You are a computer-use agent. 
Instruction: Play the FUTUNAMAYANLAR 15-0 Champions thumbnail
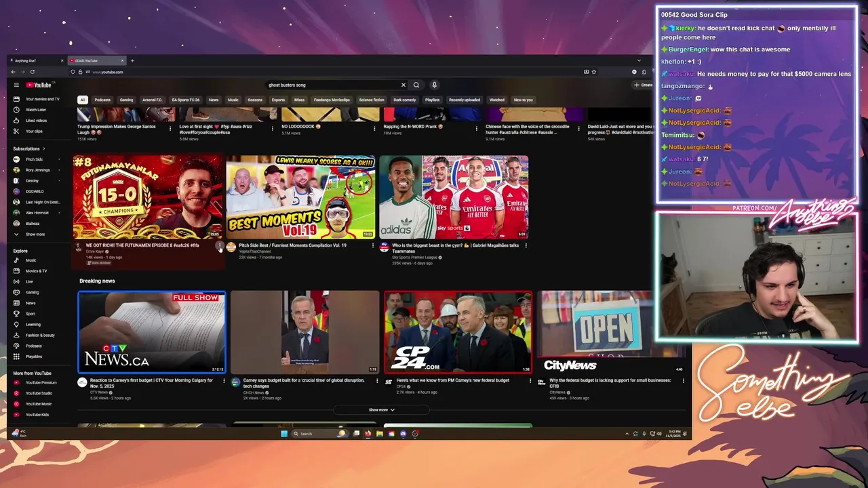pyautogui.click(x=148, y=197)
